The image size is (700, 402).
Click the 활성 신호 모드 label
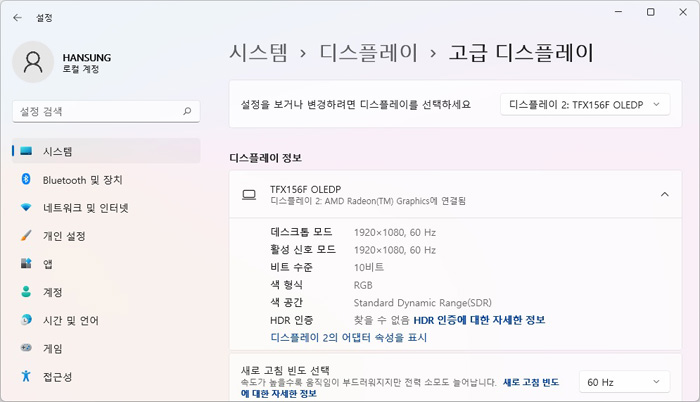coord(303,249)
